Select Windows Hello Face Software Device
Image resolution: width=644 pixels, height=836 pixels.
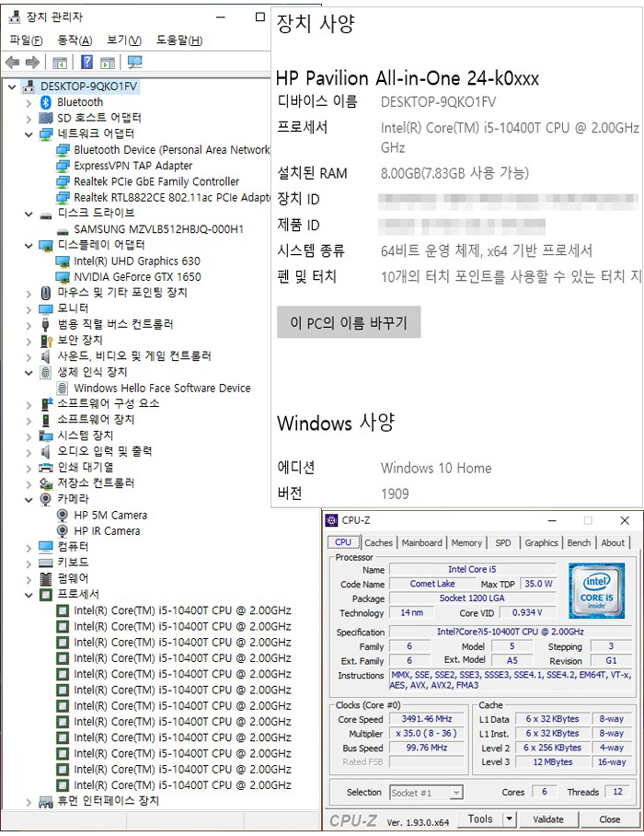(x=162, y=389)
